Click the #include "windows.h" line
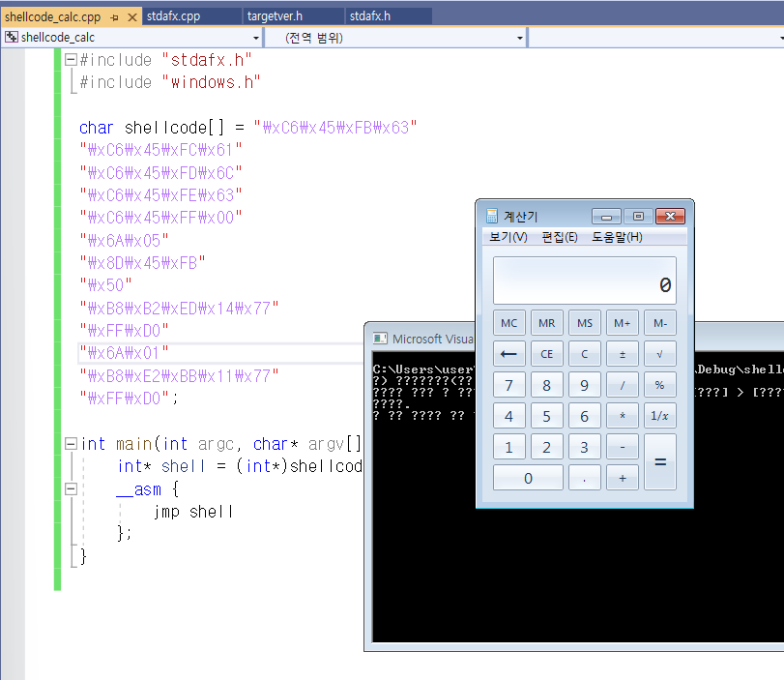The image size is (784, 680). tap(170, 82)
